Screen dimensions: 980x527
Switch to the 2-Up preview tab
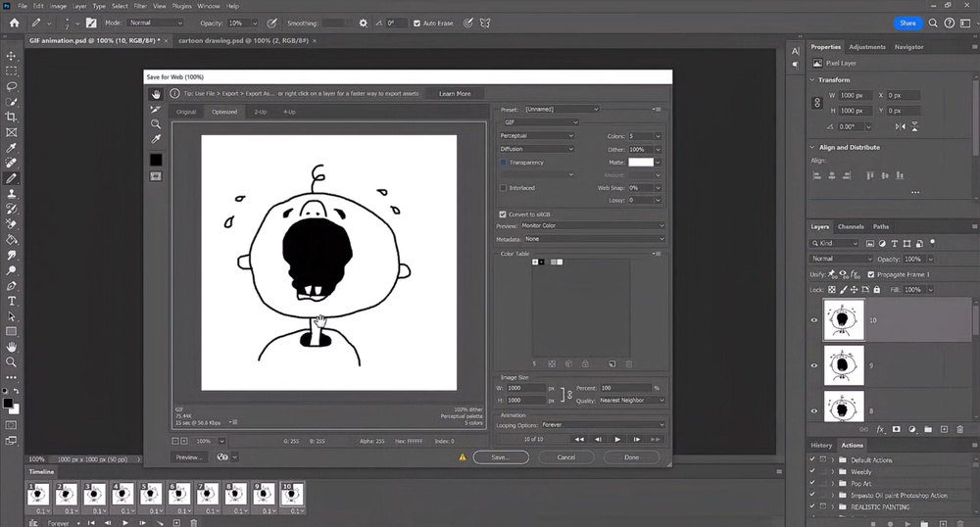coord(260,112)
